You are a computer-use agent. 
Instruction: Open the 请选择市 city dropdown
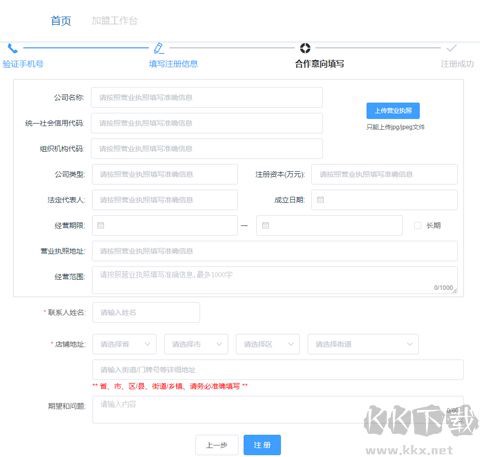196,344
